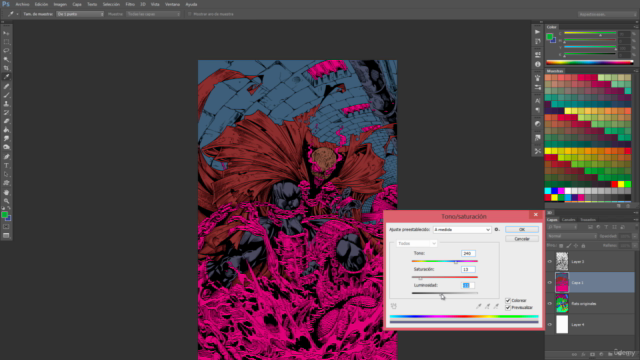Open preset options gear in Tono/saturación dialog
This screenshot has width=640, height=360.
497,230
